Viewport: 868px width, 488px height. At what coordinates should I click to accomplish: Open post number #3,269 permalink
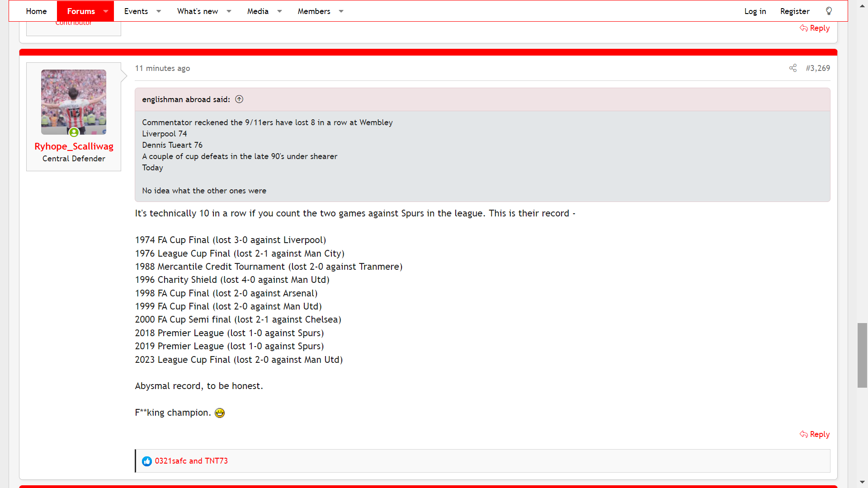[818, 68]
